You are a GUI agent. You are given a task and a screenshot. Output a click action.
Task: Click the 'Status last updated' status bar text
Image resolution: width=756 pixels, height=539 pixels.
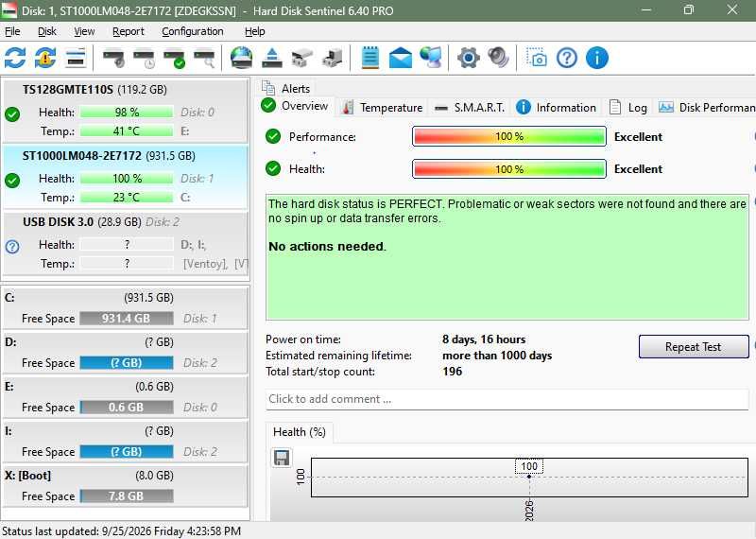click(x=122, y=531)
